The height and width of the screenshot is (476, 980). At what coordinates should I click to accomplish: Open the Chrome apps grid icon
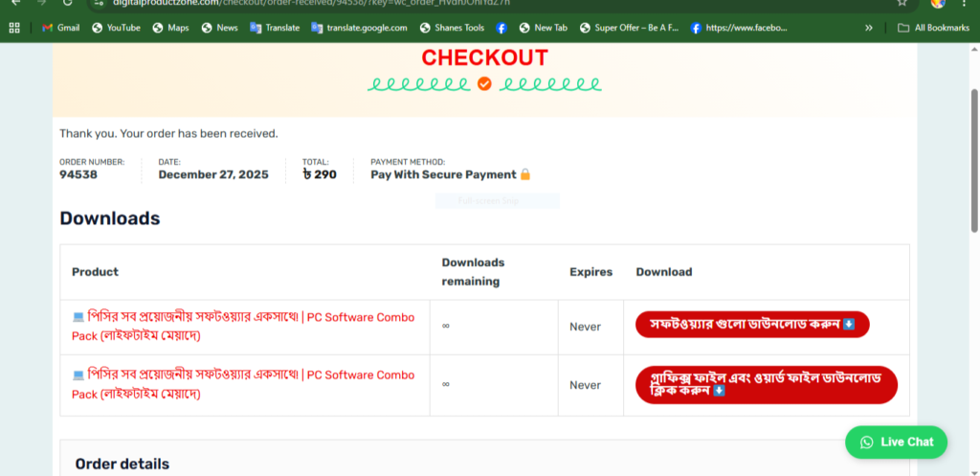point(14,28)
